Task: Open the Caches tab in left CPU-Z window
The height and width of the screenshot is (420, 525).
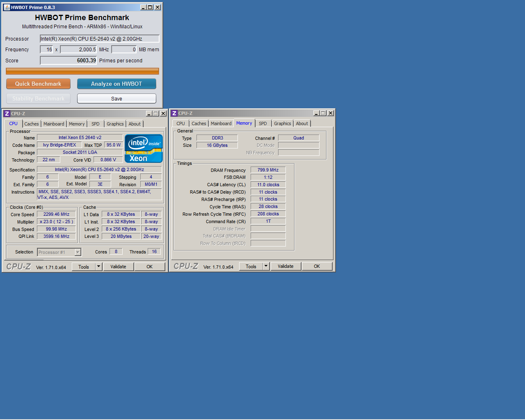Action: click(x=31, y=124)
